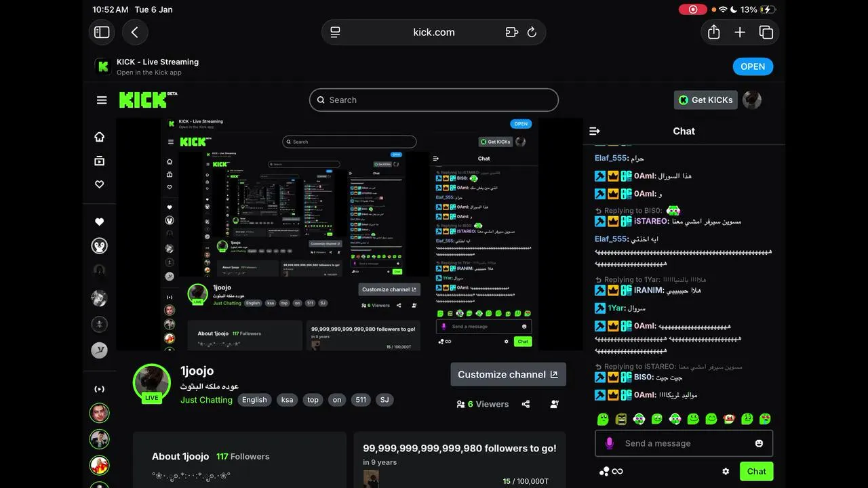
Task: Open the red and yellow avatar channel
Action: pyautogui.click(x=100, y=466)
